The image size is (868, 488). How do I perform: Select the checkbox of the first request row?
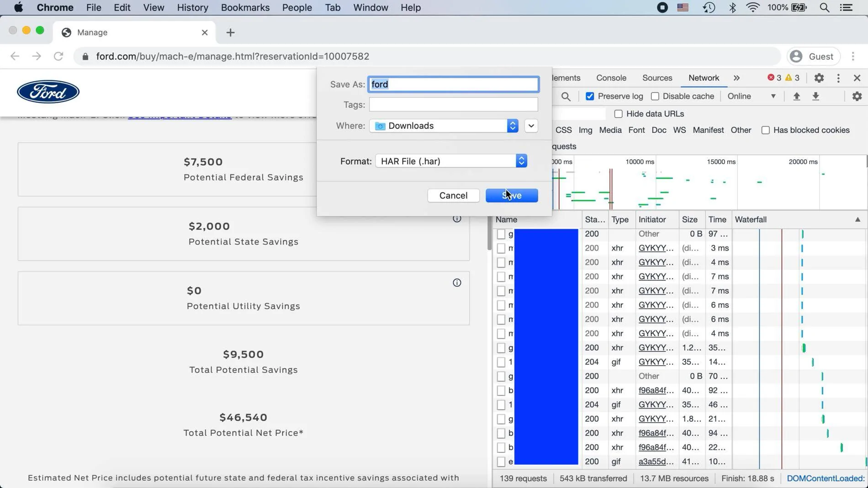click(x=501, y=234)
